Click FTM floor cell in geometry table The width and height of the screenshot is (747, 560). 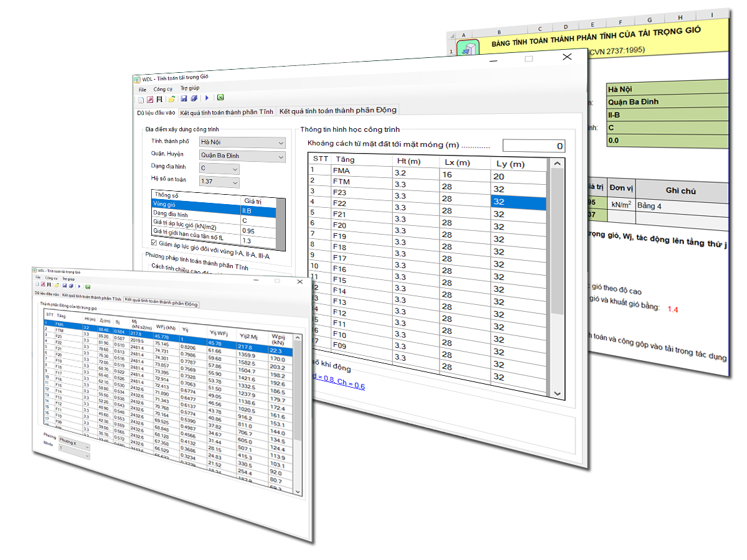click(x=361, y=181)
